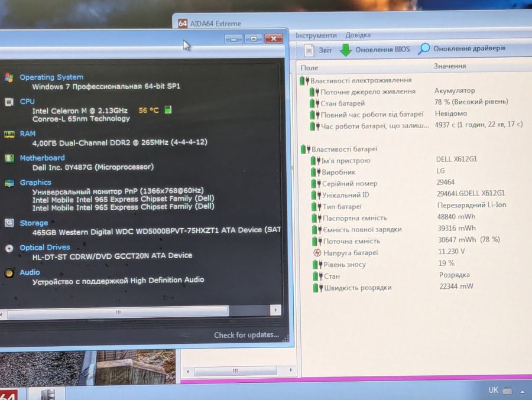Click the Graphics monitor icon in Speccy

tap(9, 183)
